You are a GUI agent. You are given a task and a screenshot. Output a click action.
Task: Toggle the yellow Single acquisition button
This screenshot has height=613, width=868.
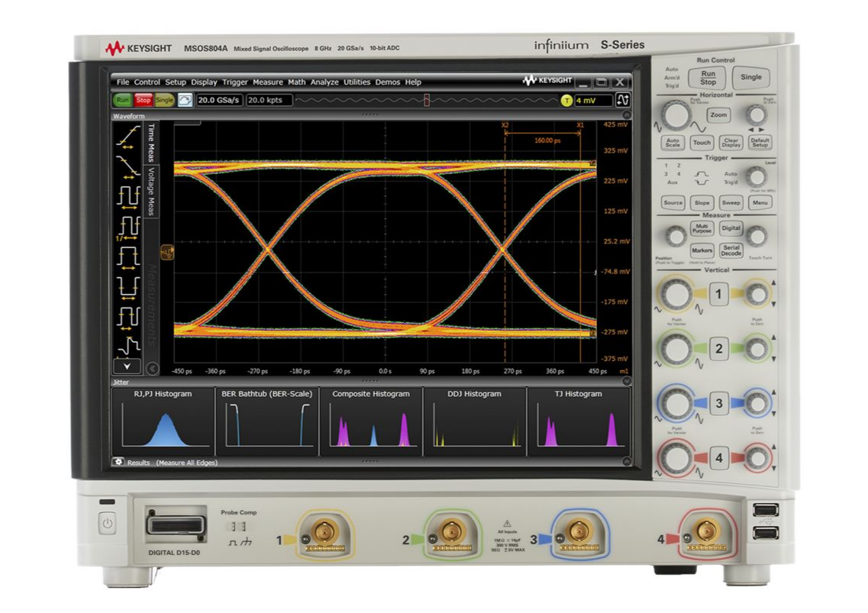tap(165, 100)
